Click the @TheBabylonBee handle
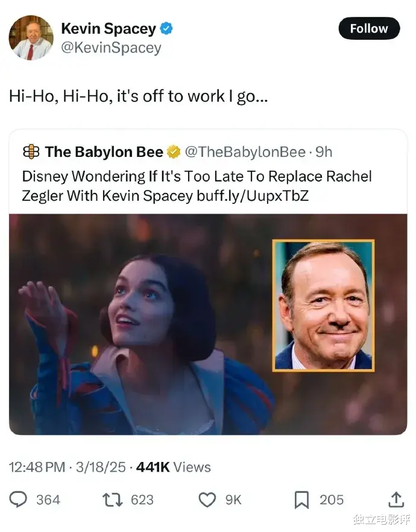This screenshot has width=416, height=532. click(244, 152)
